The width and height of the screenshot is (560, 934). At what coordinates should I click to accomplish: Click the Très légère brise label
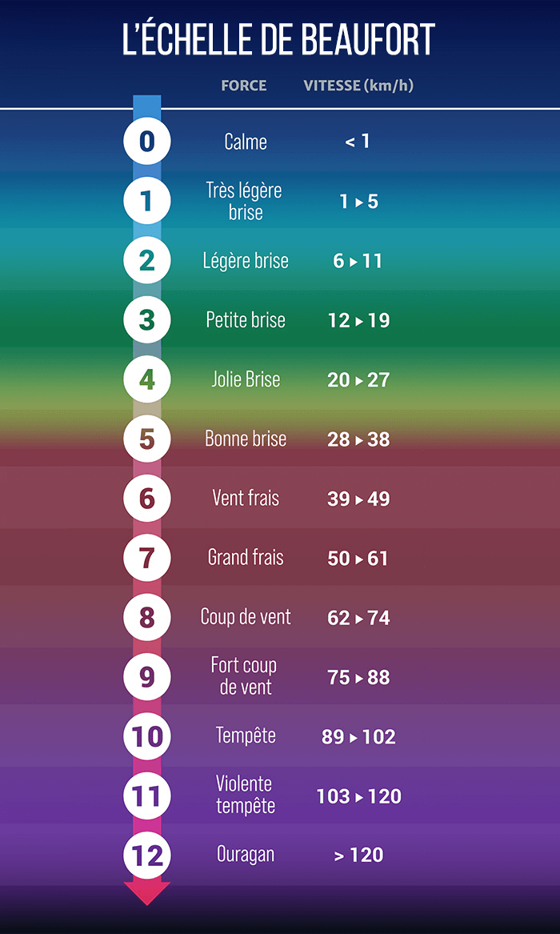click(245, 201)
